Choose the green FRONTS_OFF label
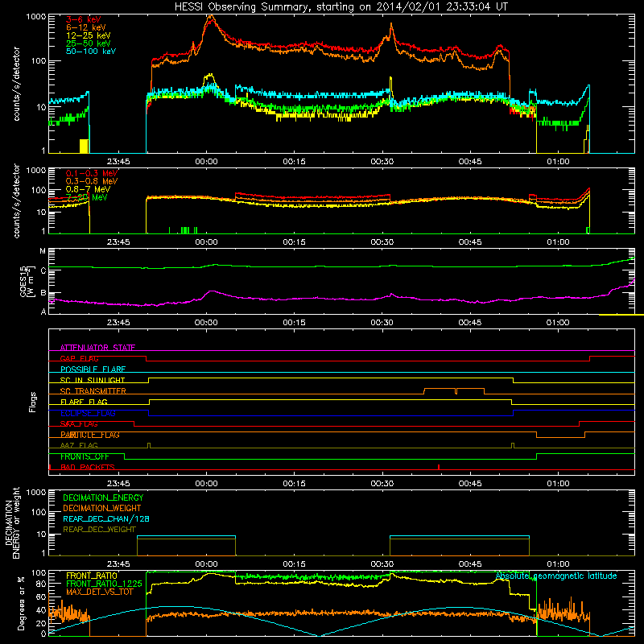 point(85,456)
